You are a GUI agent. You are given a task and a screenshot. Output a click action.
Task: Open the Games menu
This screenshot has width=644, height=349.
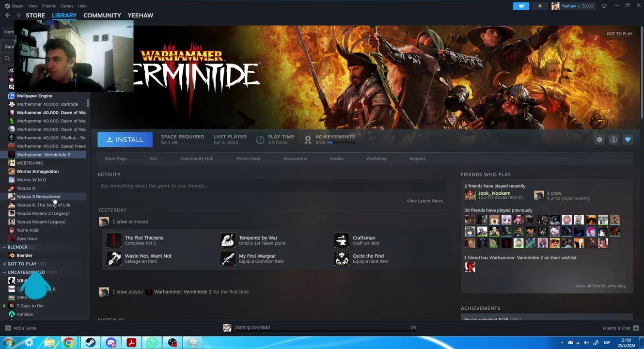point(67,6)
